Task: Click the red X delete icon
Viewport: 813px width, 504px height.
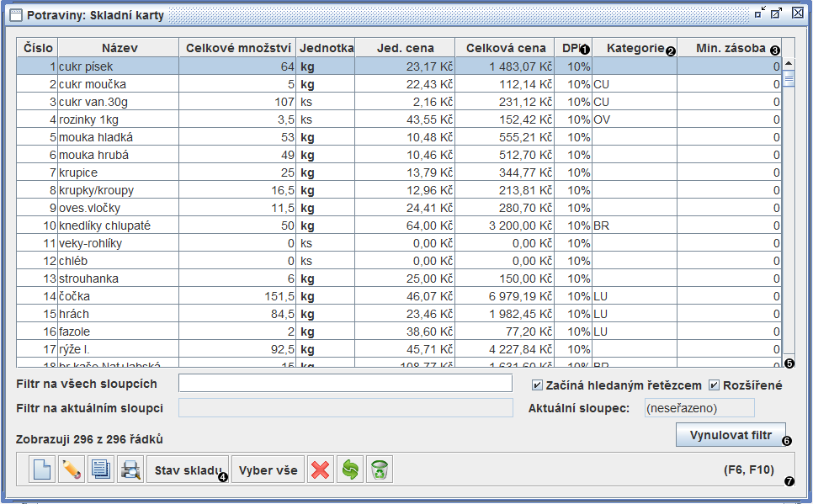Action: tap(320, 470)
